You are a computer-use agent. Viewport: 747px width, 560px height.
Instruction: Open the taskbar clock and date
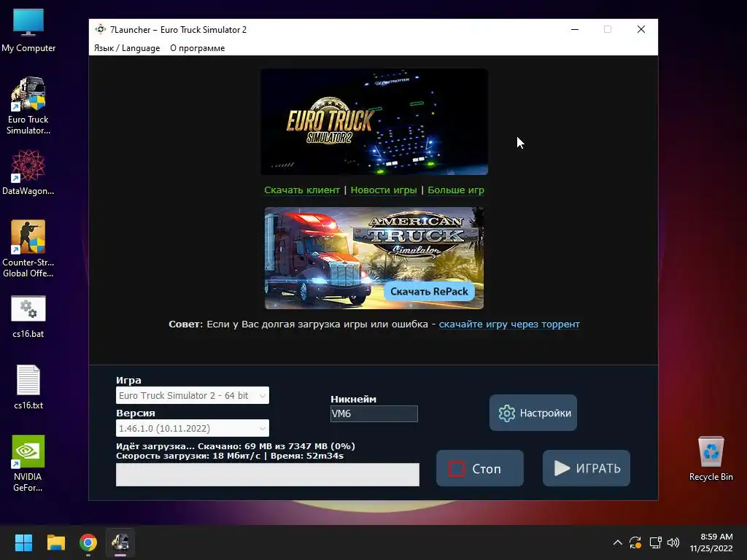[711, 542]
